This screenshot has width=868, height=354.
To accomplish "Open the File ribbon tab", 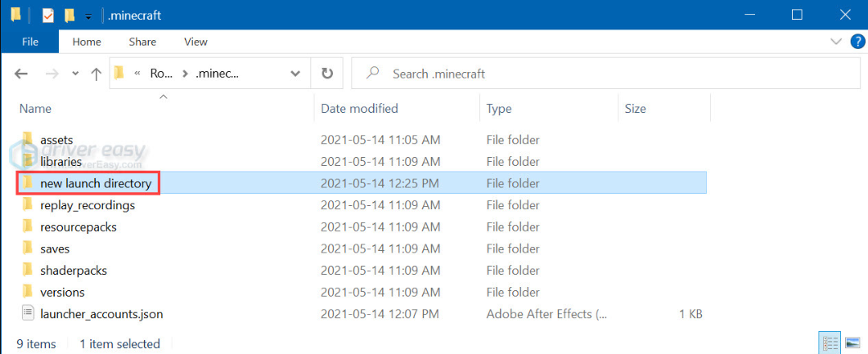I will (29, 42).
